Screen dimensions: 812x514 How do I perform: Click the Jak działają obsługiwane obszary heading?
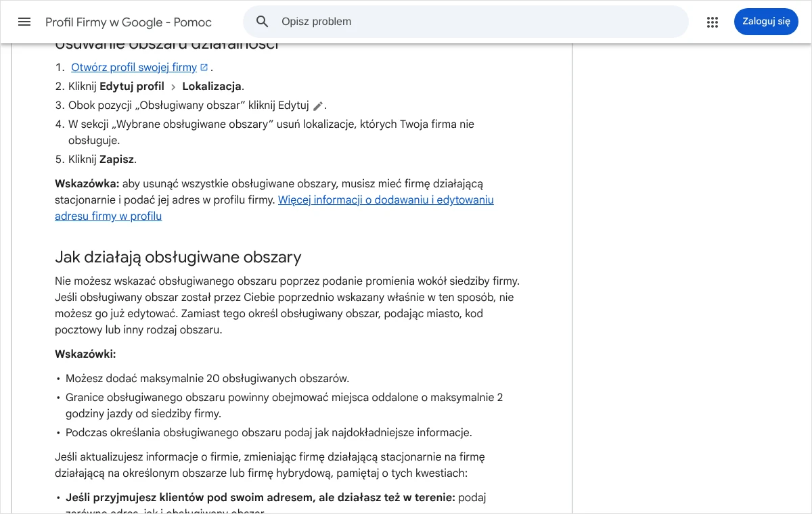click(x=178, y=257)
